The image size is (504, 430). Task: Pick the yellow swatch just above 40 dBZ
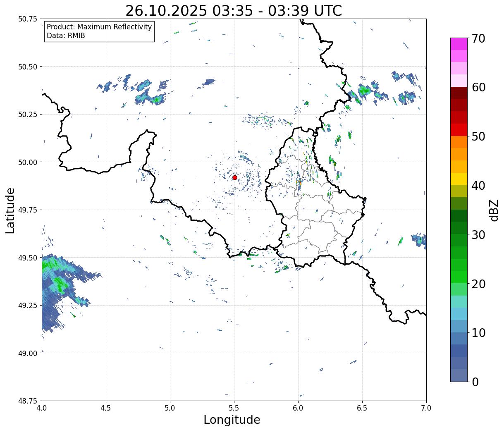459,179
